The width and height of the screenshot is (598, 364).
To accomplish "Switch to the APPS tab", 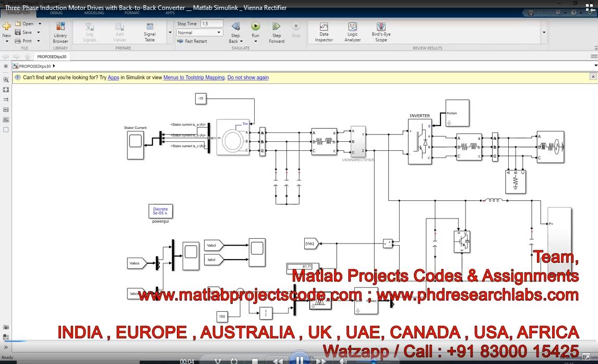I will click(x=170, y=13).
